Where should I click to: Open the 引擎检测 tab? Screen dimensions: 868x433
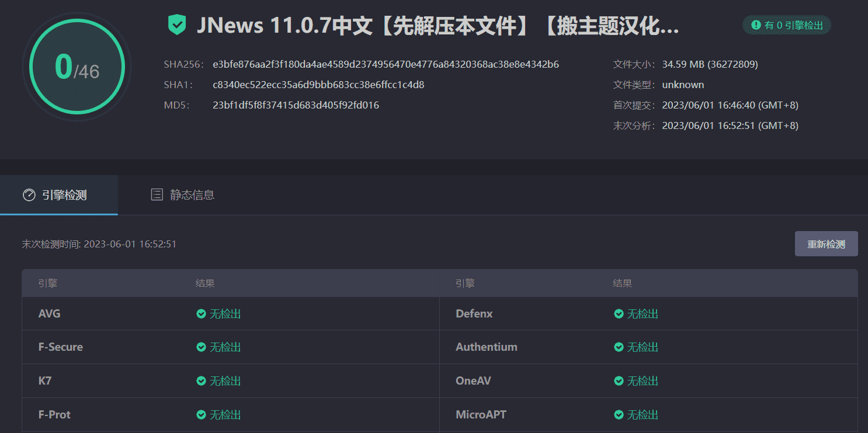59,195
